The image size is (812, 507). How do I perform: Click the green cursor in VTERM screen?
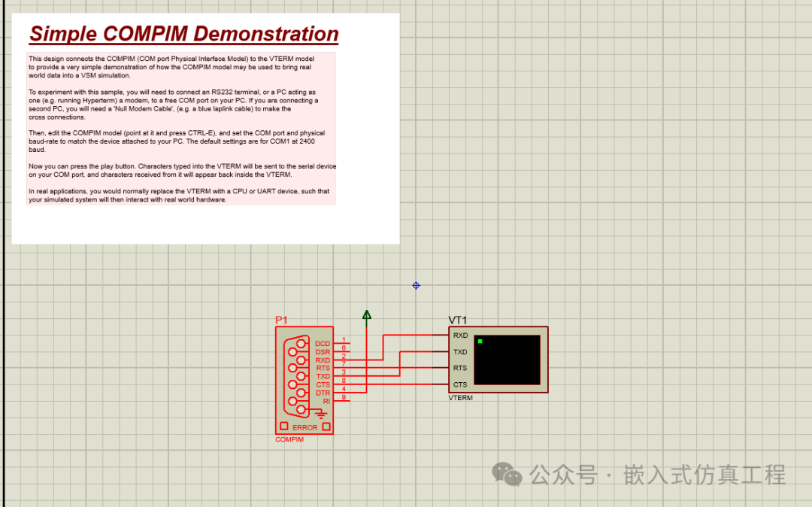click(x=480, y=342)
